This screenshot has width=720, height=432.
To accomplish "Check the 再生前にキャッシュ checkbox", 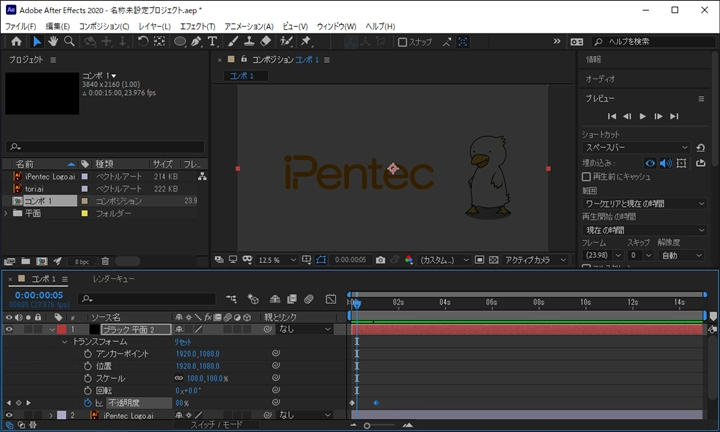I will [586, 176].
